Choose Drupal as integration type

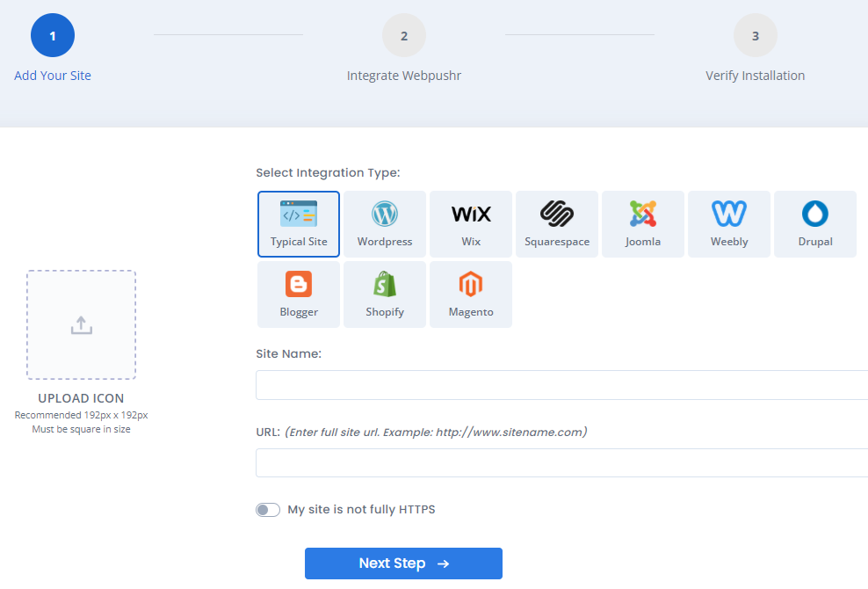tap(815, 224)
